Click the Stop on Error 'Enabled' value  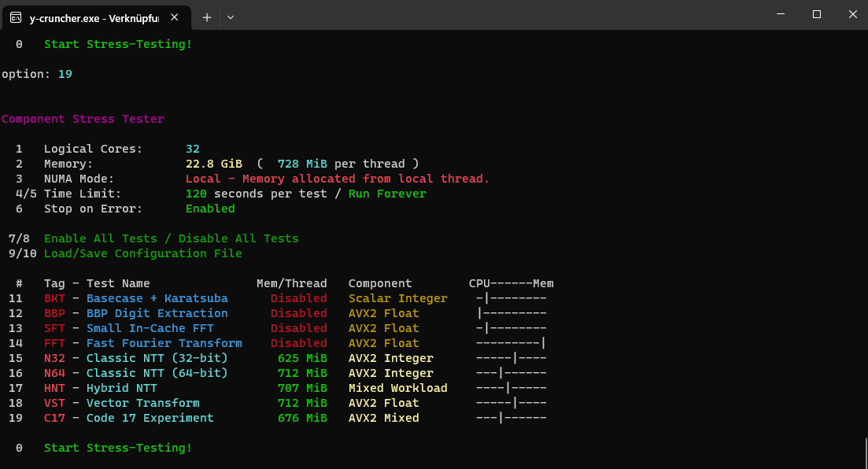click(x=210, y=209)
